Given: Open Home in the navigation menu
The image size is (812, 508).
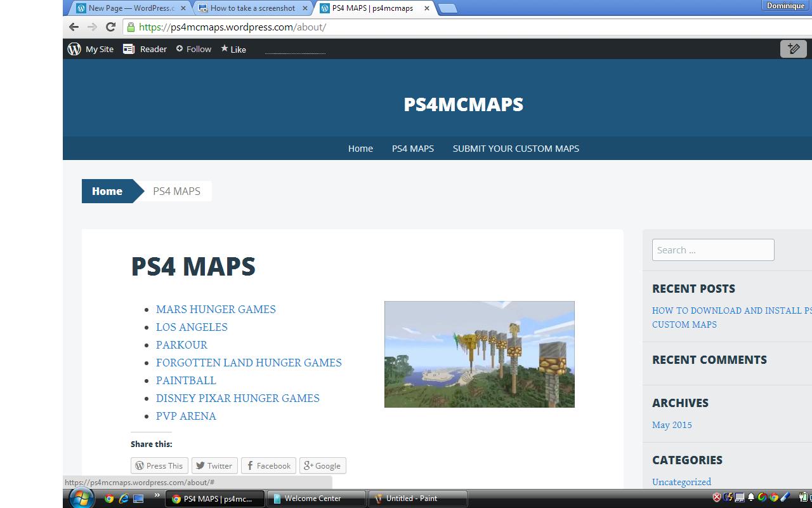Looking at the screenshot, I should (x=360, y=148).
